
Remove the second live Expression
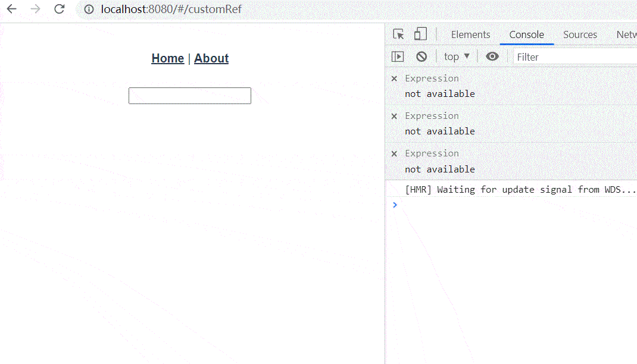[x=394, y=116]
